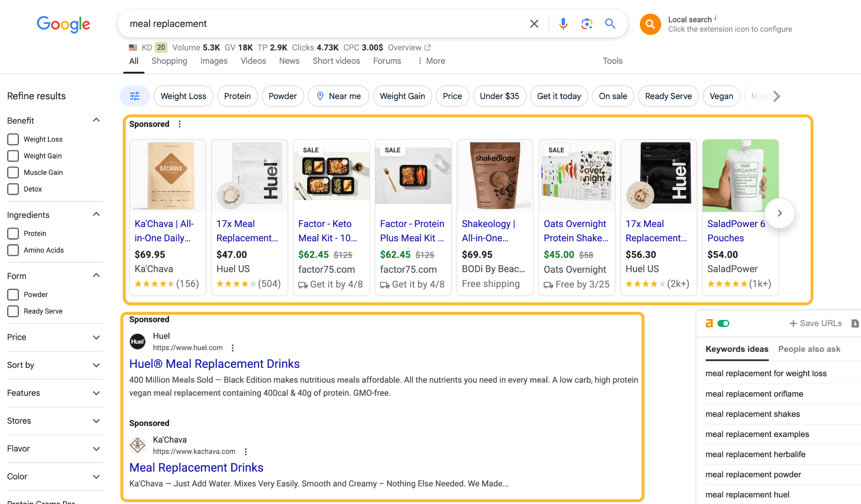
Task: Click the Save URLs bookmark icon
Action: [855, 324]
